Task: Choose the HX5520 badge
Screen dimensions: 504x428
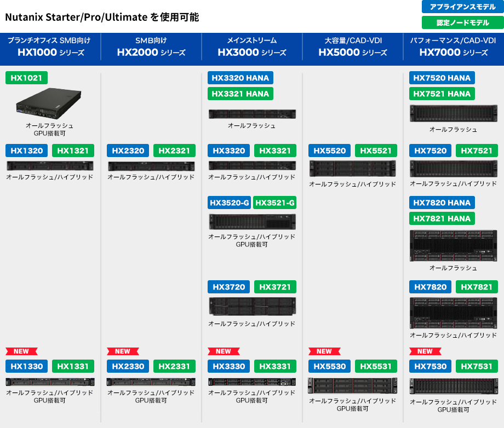Action: coord(329,151)
